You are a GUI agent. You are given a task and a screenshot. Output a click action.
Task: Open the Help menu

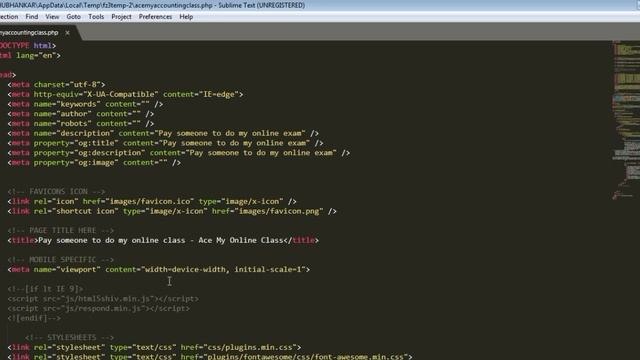pos(186,17)
